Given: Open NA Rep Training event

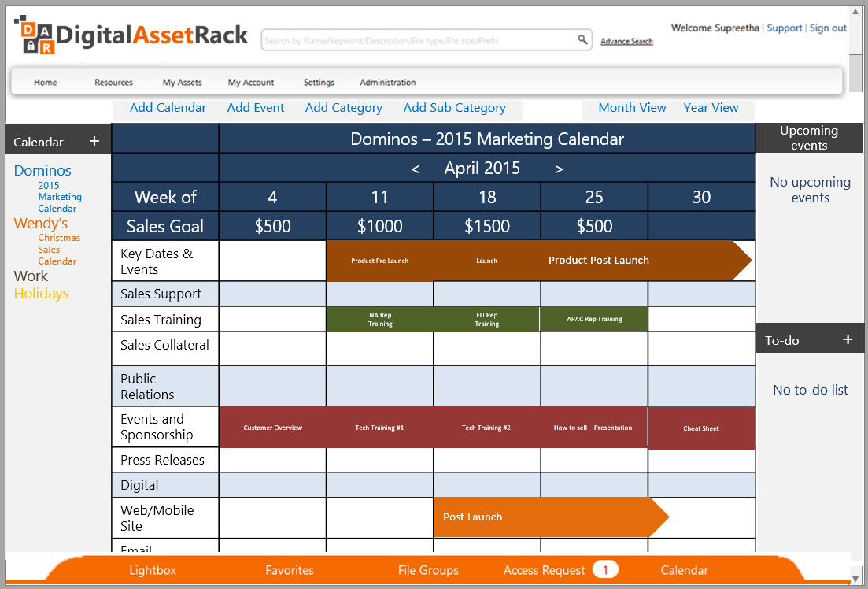Looking at the screenshot, I should point(380,319).
